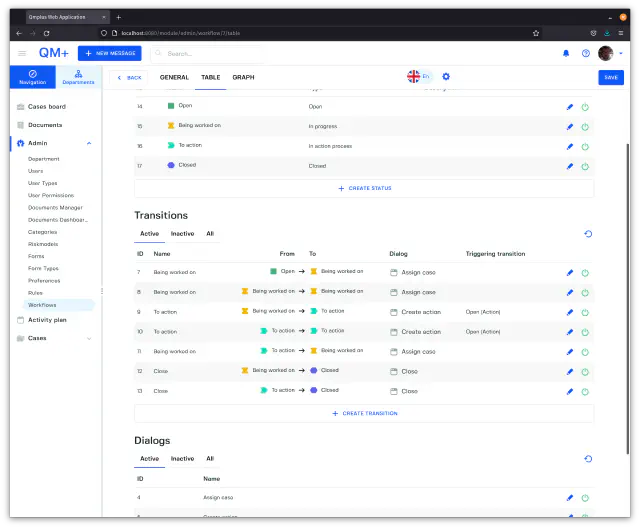Edit transition 10 To action
Image resolution: width=640 pixels, height=528 pixels.
(570, 332)
